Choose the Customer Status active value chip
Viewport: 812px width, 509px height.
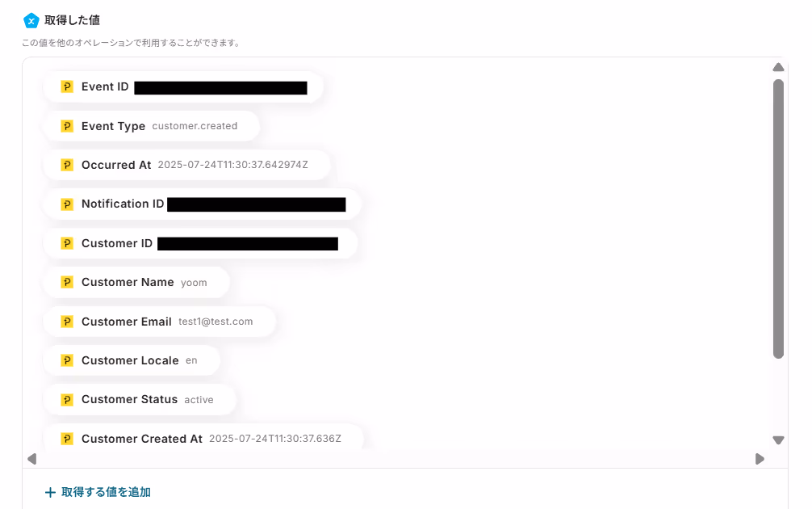[140, 400]
